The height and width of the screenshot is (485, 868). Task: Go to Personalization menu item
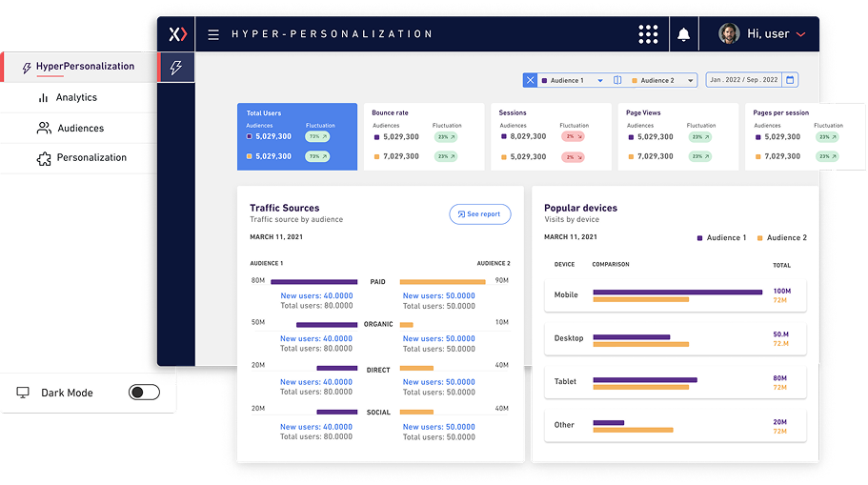91,158
